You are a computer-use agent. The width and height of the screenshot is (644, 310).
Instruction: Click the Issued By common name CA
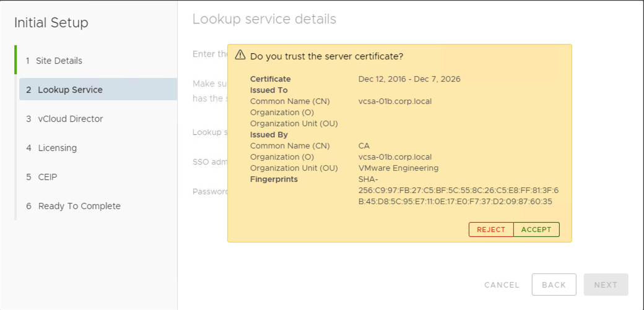click(x=364, y=146)
